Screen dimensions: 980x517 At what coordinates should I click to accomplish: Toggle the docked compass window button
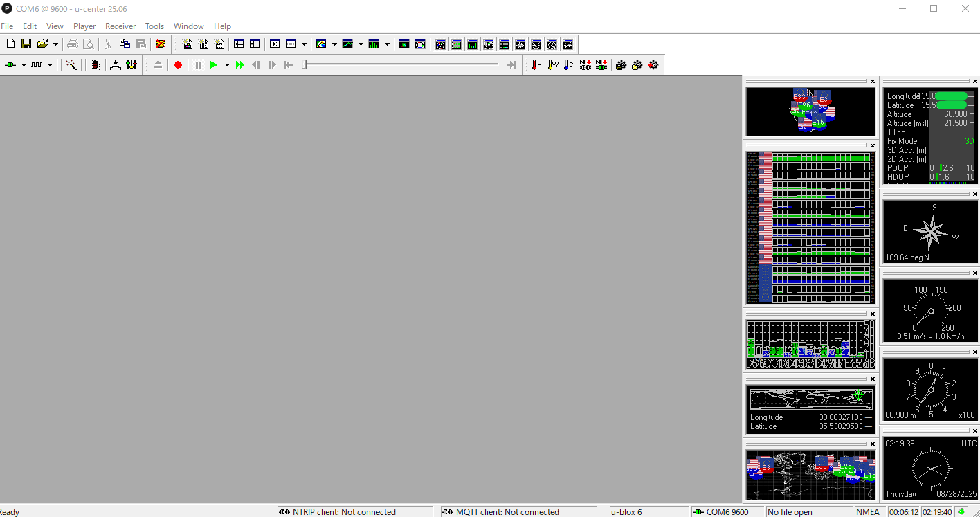point(520,44)
